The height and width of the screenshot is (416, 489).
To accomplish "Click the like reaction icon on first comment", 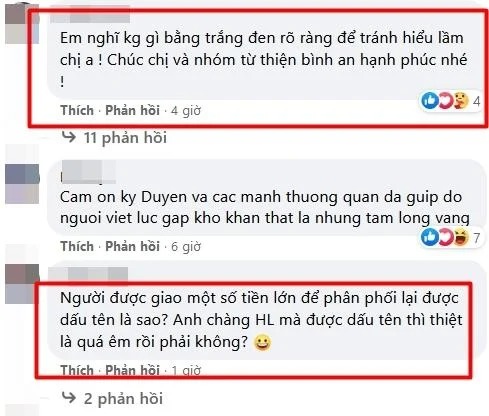I will coord(430,100).
